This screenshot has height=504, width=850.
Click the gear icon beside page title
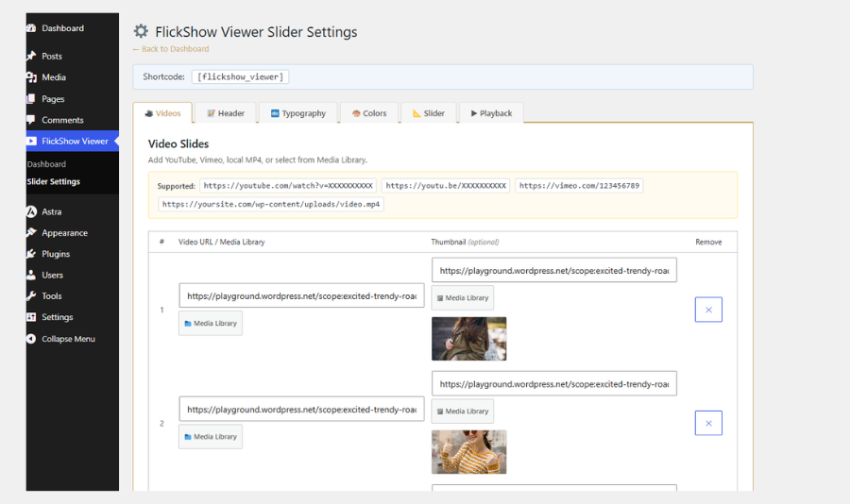pos(141,31)
